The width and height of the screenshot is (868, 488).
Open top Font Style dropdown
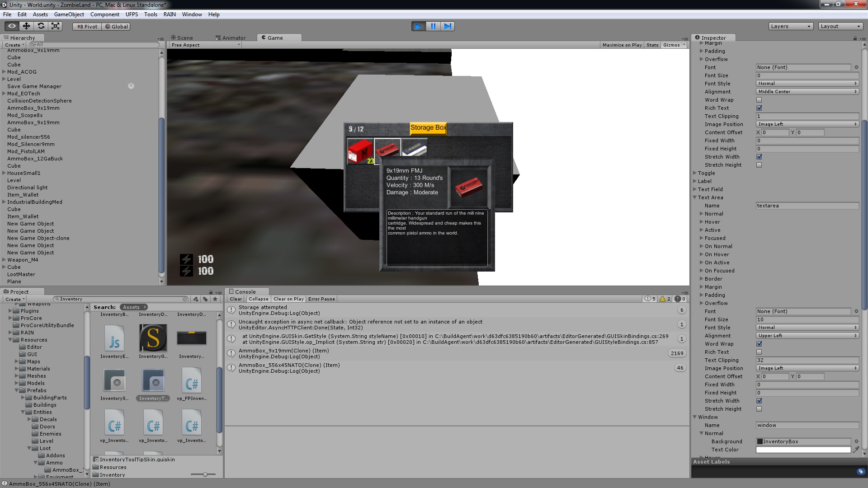click(x=807, y=84)
